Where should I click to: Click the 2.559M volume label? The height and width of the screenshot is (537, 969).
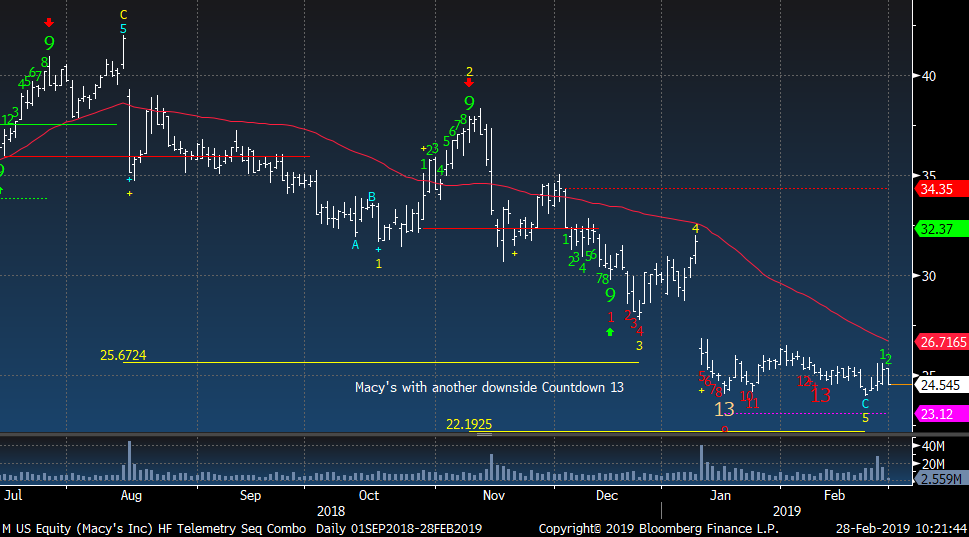coord(941,479)
